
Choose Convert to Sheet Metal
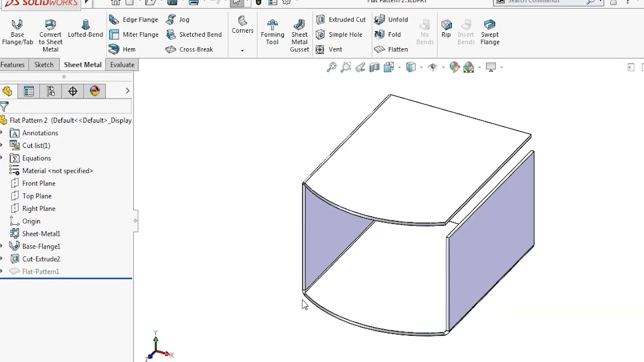coord(50,36)
